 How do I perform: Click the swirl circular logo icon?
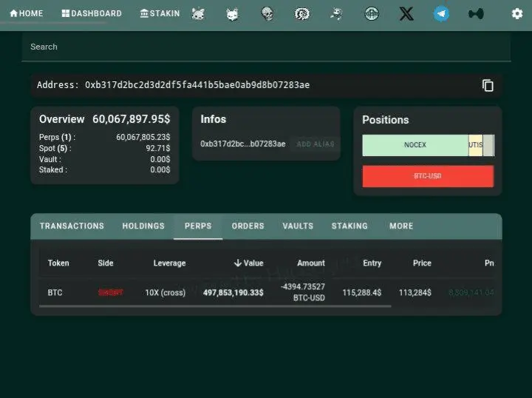pos(302,14)
